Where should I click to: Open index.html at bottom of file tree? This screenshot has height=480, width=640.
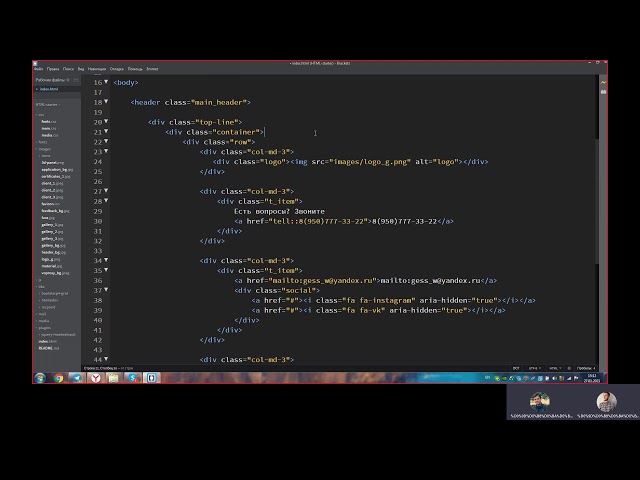48,341
